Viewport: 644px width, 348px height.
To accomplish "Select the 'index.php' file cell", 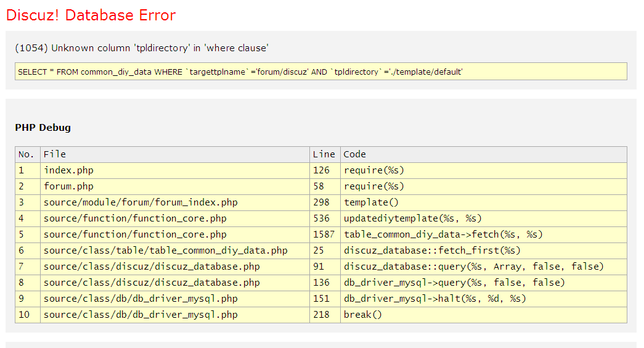I will tap(175, 170).
